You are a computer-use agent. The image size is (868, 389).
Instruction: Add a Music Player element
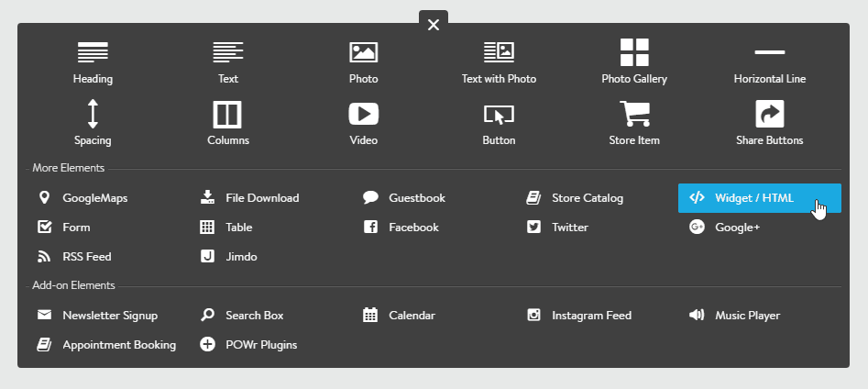click(746, 315)
